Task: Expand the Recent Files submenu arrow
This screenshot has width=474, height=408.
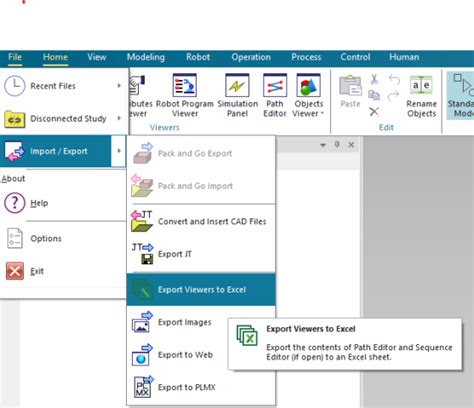Action: (119, 86)
